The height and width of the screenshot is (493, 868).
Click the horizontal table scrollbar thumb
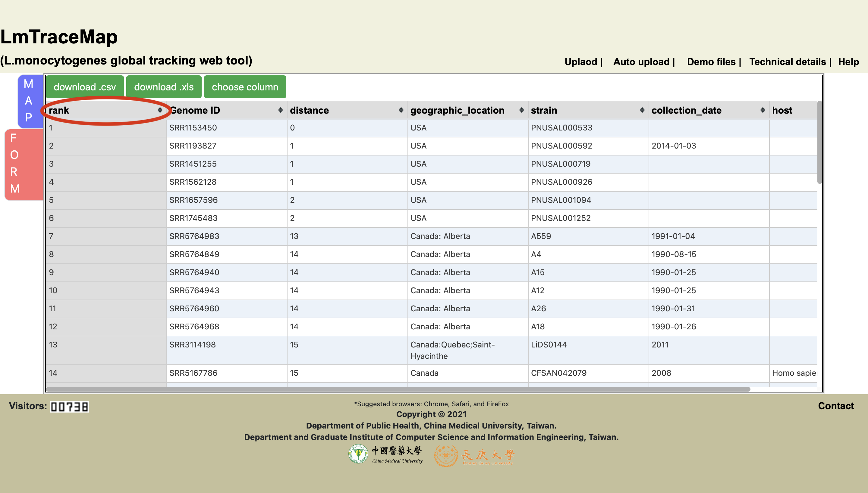(398, 389)
